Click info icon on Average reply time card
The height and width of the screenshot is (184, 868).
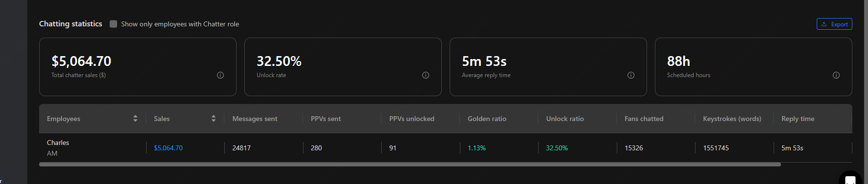point(631,75)
